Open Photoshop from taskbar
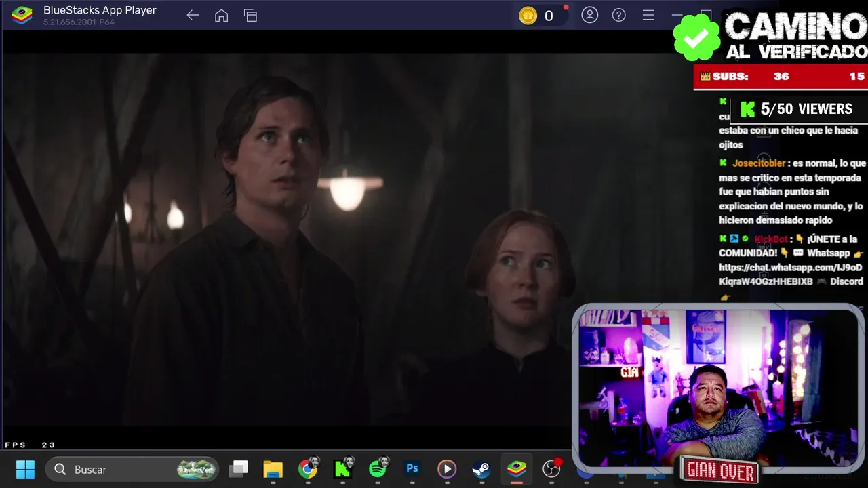This screenshot has height=488, width=868. (412, 468)
